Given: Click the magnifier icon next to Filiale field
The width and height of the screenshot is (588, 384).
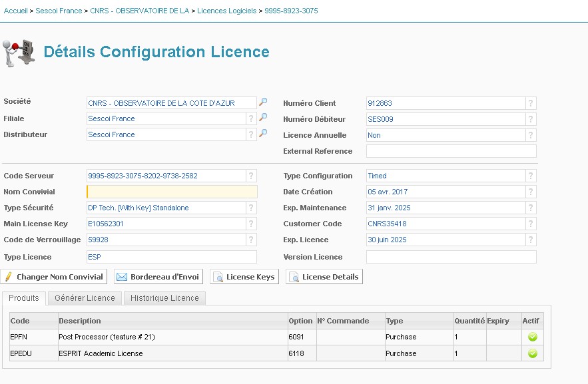Looking at the screenshot, I should (x=263, y=117).
